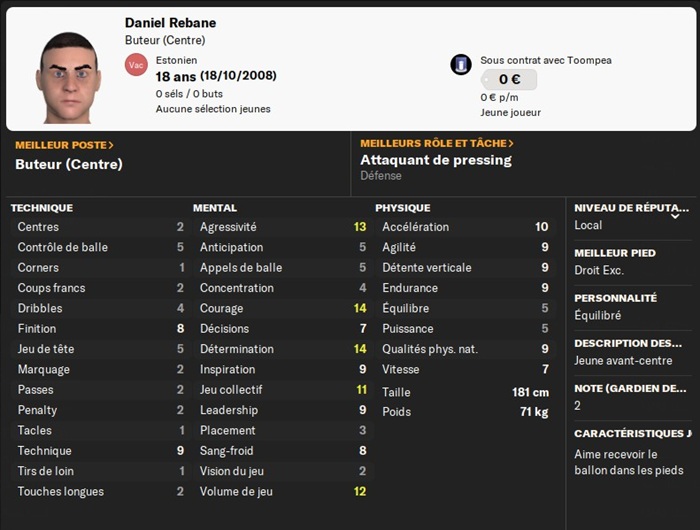This screenshot has height=530, width=700.
Task: Expand the truncated Description panel heading
Action: pyautogui.click(x=628, y=343)
